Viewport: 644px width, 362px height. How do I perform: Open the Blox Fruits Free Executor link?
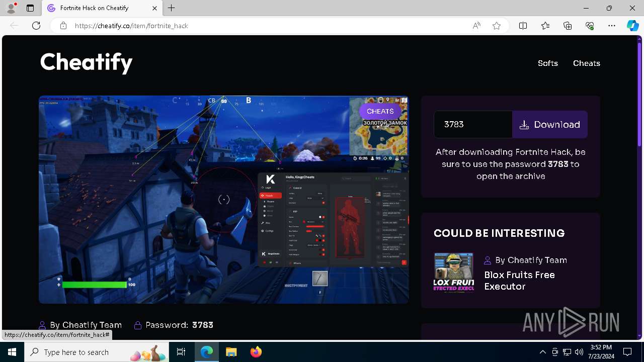519,281
